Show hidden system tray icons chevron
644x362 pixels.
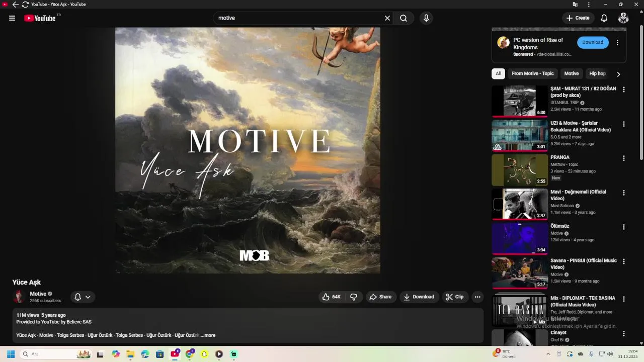(x=548, y=354)
